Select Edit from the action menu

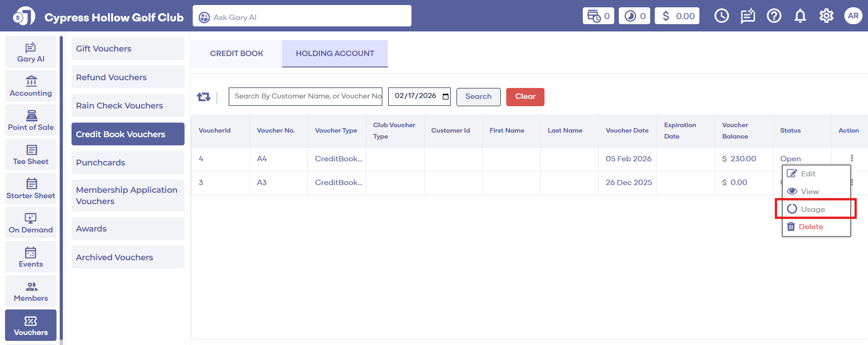pyautogui.click(x=808, y=174)
